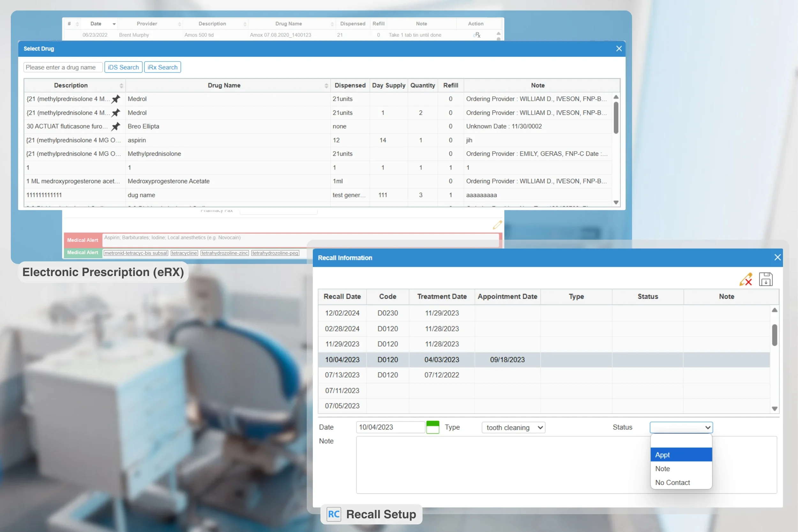798x532 pixels.
Task: Open the tetracycline medical alert tag
Action: coord(184,253)
